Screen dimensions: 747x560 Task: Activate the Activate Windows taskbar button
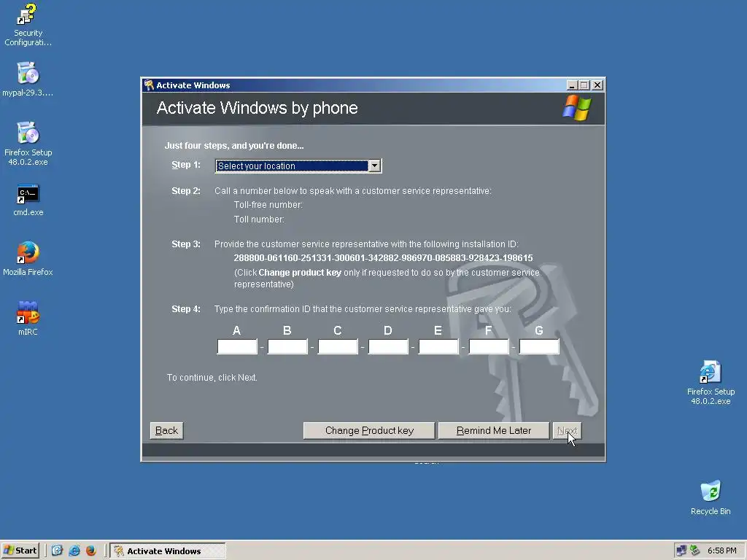(168, 551)
